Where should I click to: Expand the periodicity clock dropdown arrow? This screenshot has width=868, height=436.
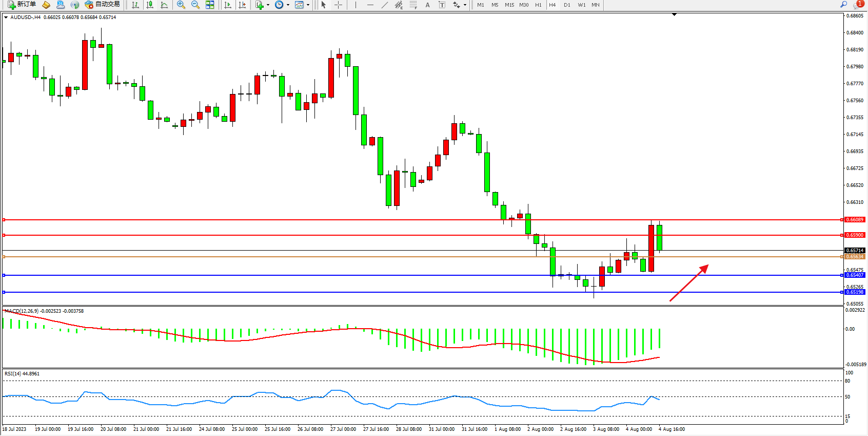coord(288,5)
